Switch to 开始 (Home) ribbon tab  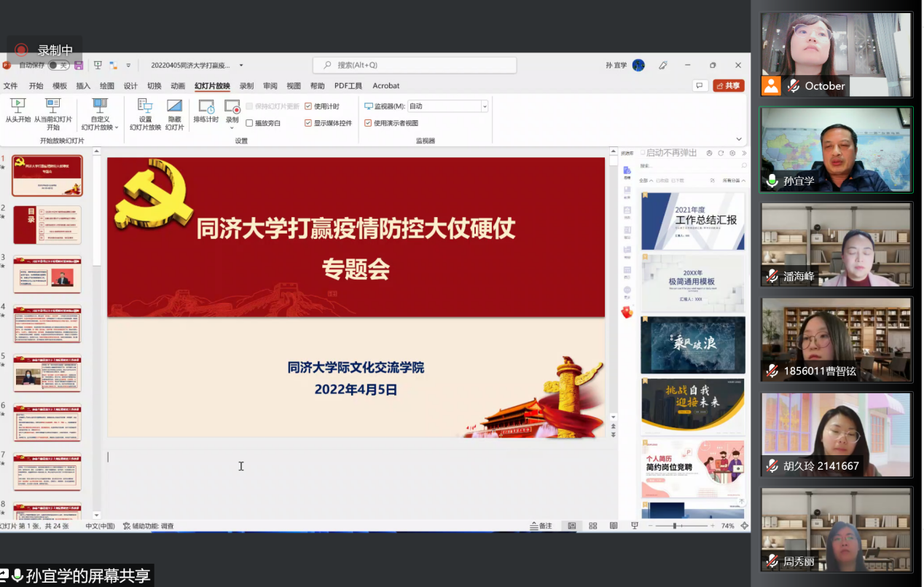pos(36,86)
